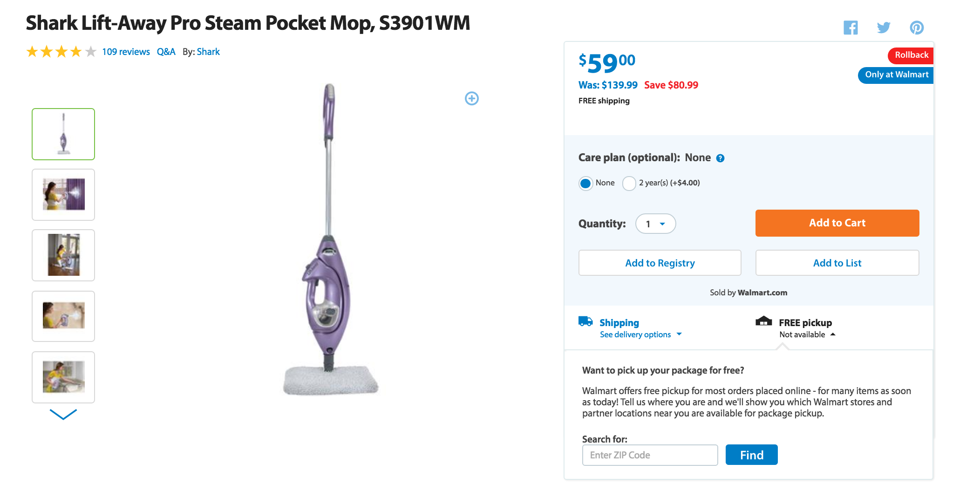Click the fourth star in the rating
Image resolution: width=980 pixels, height=491 pixels.
point(75,52)
